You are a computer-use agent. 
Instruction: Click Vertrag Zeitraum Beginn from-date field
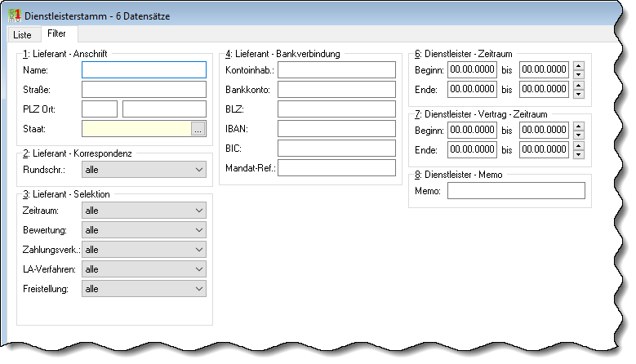pyautogui.click(x=472, y=130)
